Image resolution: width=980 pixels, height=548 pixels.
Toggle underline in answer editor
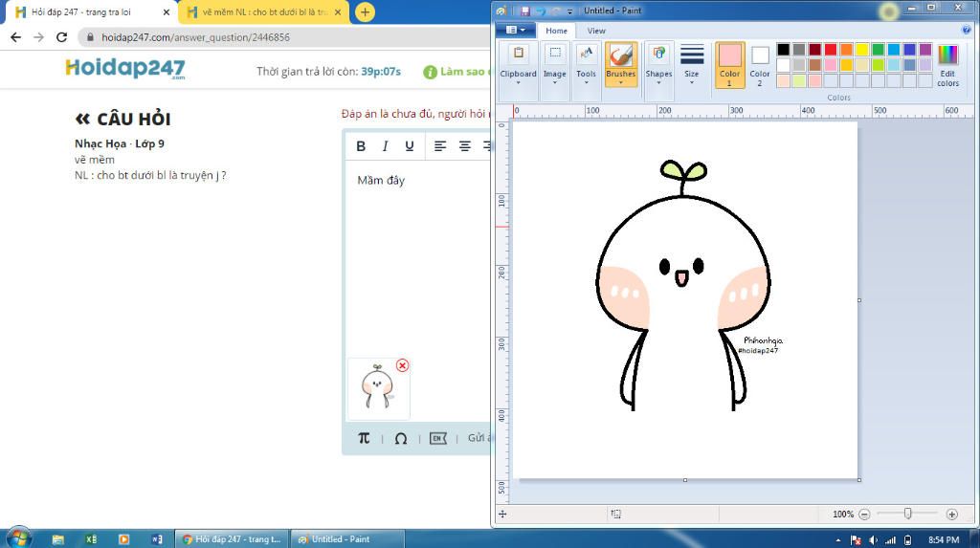pyautogui.click(x=410, y=146)
